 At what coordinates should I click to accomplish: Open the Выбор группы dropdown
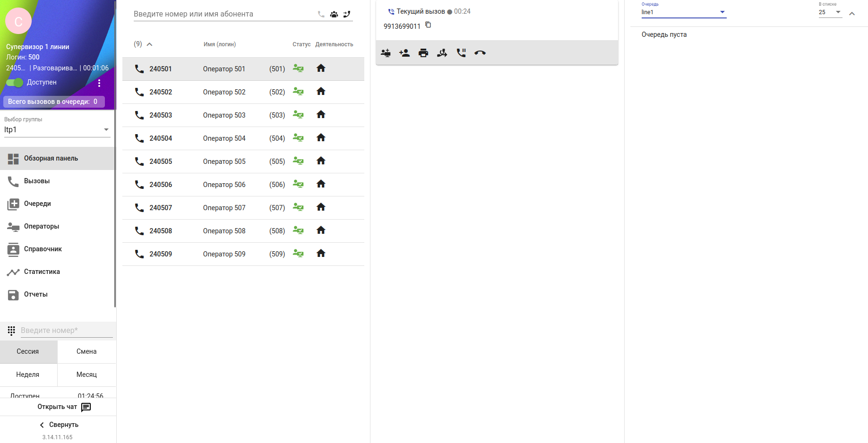click(57, 130)
